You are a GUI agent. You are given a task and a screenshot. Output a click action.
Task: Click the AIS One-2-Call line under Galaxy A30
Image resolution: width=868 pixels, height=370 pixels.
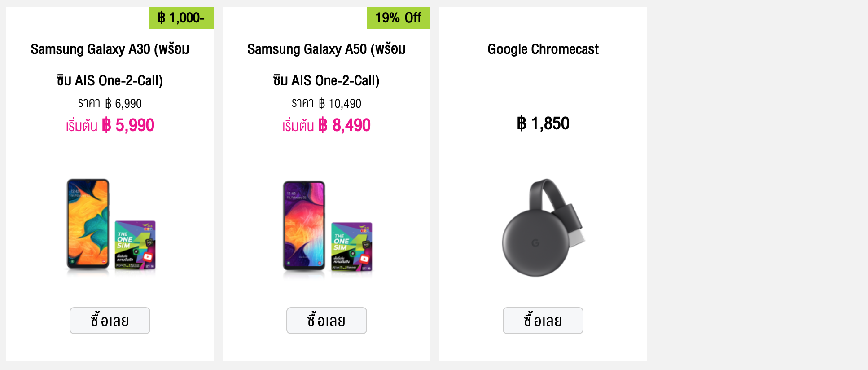point(110,81)
